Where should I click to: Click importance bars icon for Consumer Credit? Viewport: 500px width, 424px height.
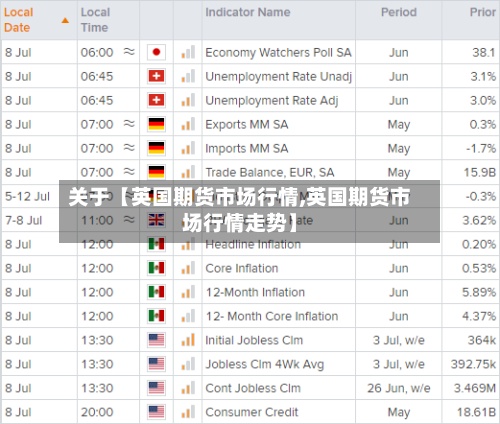coord(188,412)
